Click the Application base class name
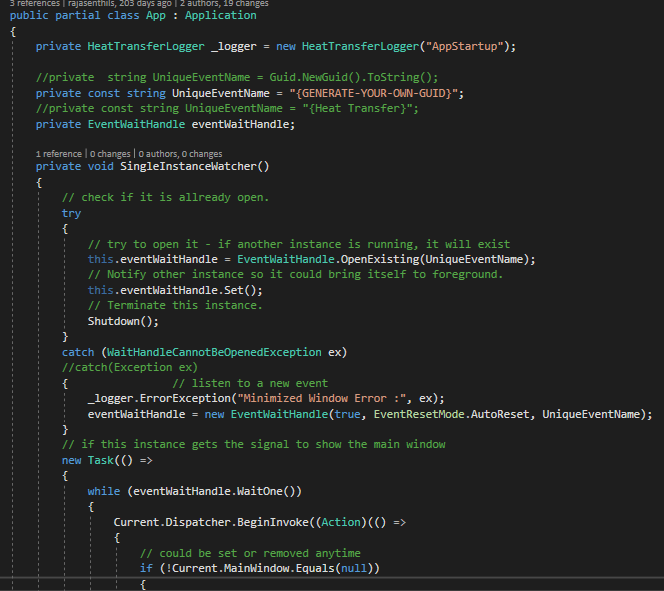This screenshot has height=591, width=664. 221,16
